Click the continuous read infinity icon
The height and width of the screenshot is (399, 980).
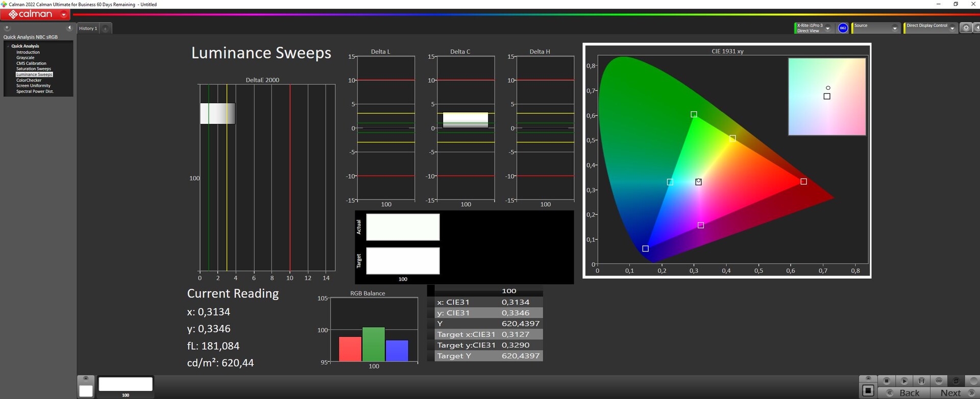tap(939, 381)
